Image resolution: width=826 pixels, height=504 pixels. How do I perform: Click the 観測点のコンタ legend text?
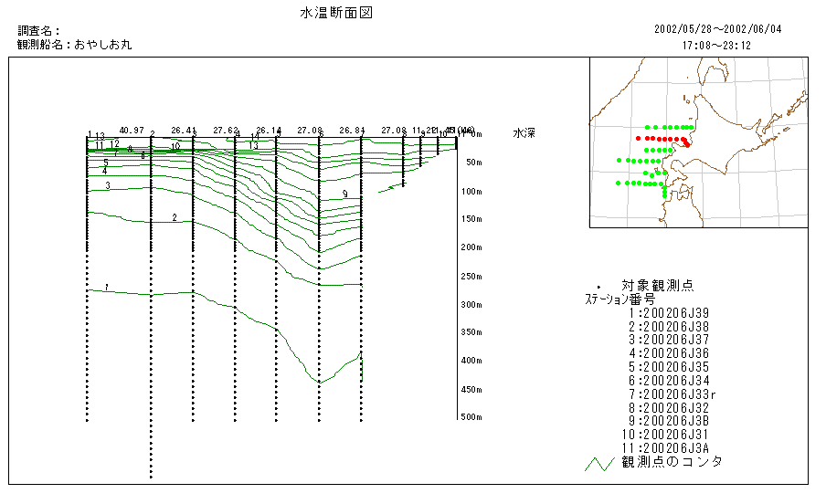click(x=672, y=462)
